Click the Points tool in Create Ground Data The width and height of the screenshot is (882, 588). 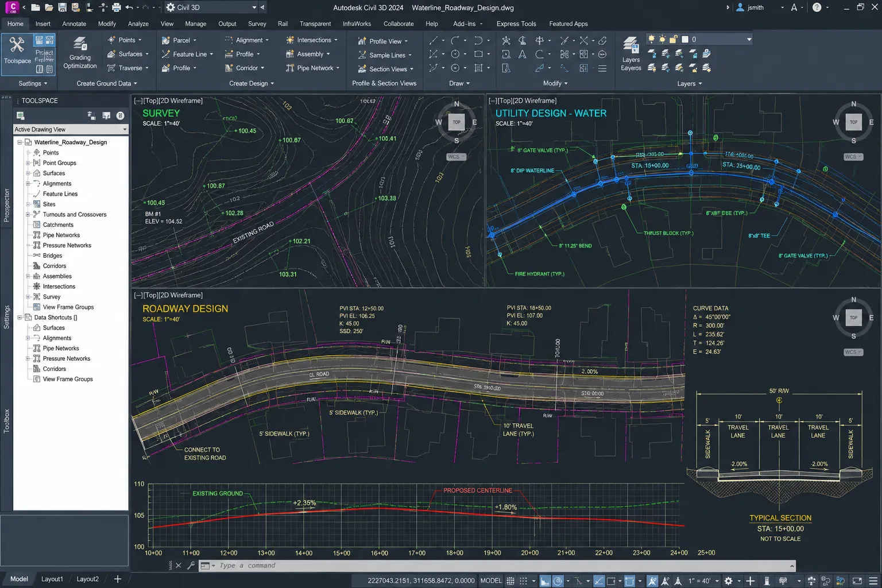pos(124,40)
